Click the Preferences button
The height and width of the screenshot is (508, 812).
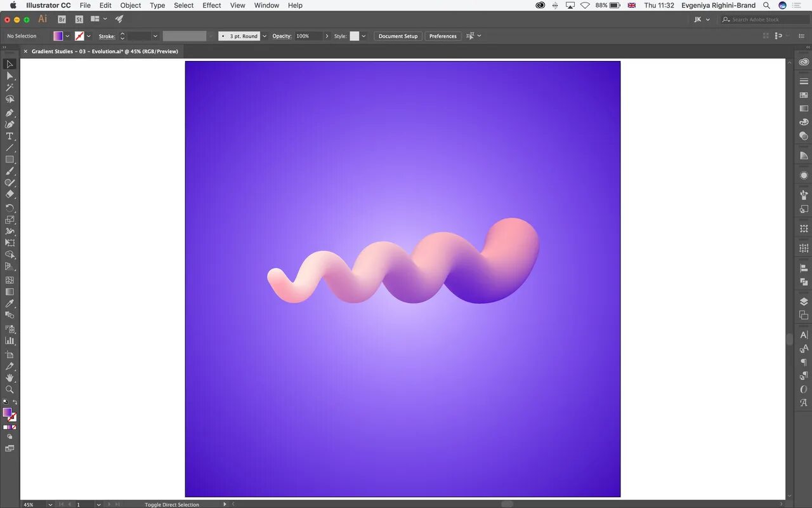pos(443,36)
